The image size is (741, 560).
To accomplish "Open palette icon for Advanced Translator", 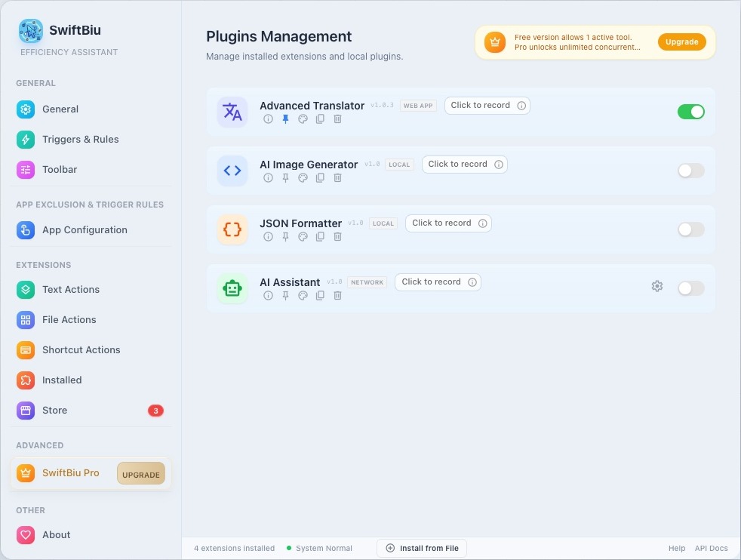I will pos(303,119).
